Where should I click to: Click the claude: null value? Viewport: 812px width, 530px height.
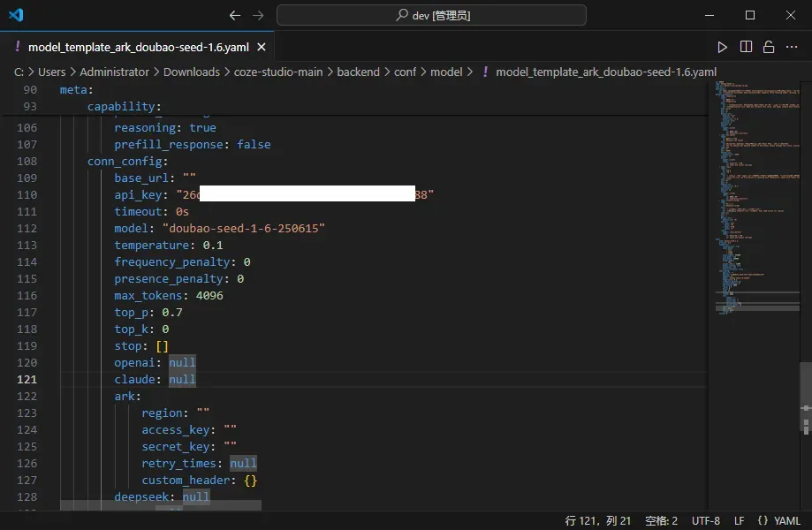pyautogui.click(x=182, y=379)
